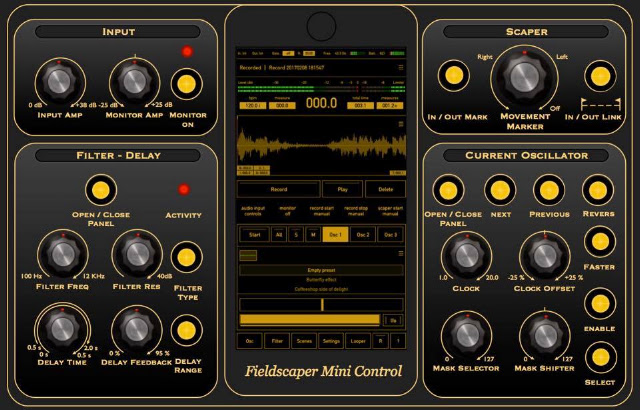
Task: Click the Mask Selector knob
Action: tap(467, 336)
